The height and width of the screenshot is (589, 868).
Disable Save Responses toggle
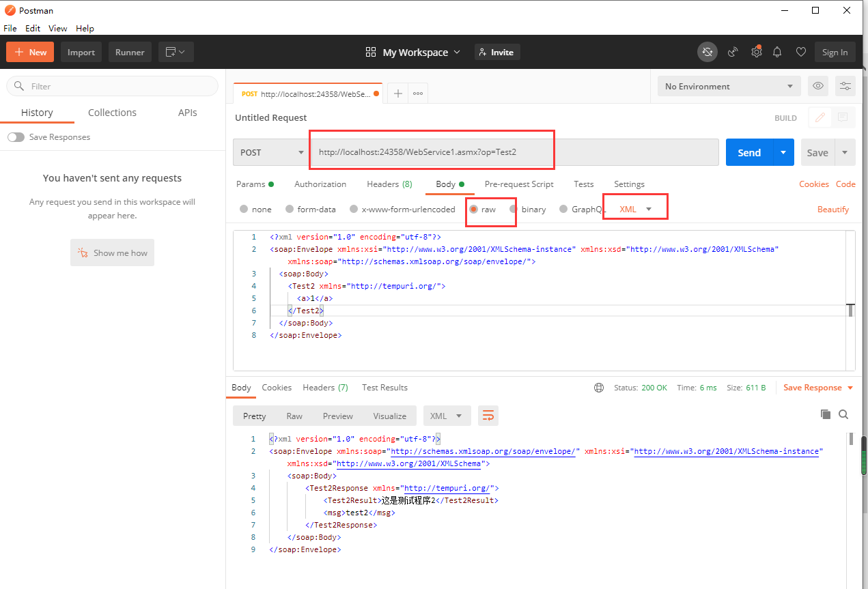(16, 137)
